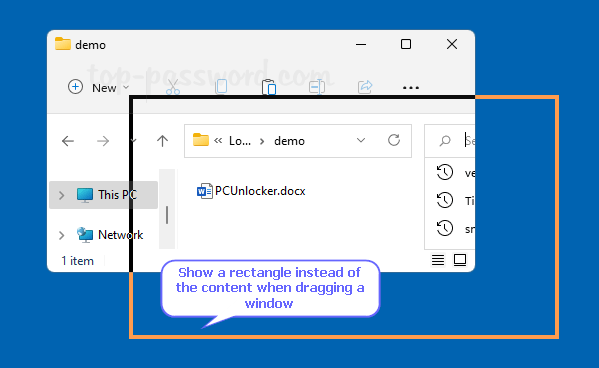Focus the search box

pos(450,141)
